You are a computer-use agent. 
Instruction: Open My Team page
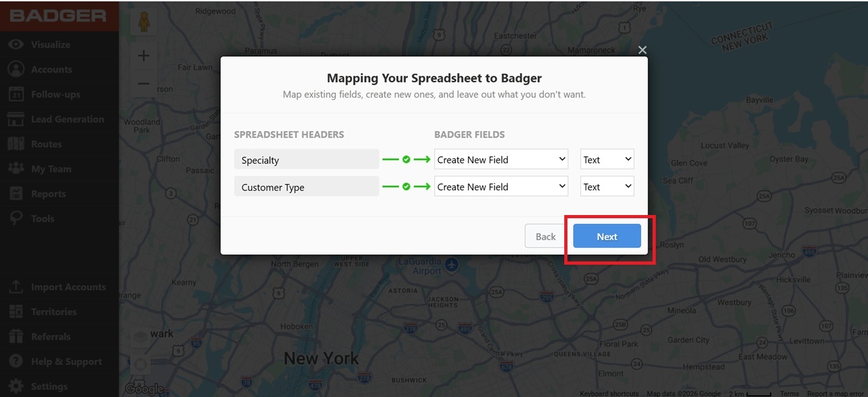click(51, 169)
